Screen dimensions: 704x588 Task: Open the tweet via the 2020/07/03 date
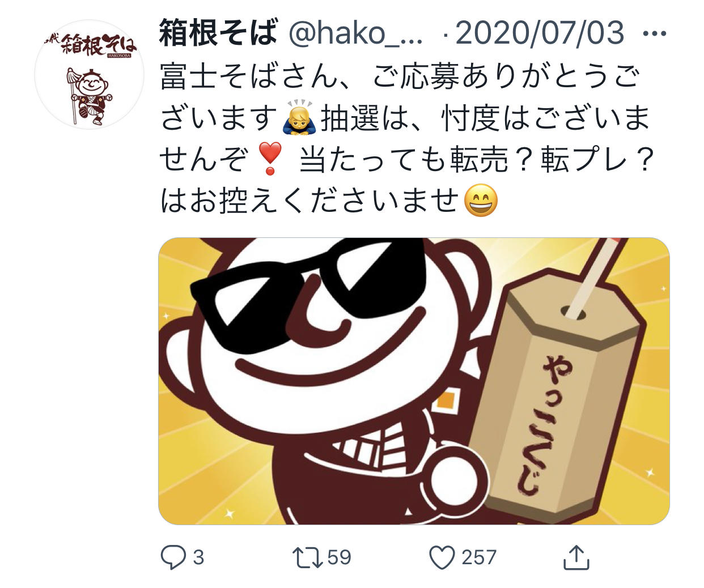[x=540, y=33]
